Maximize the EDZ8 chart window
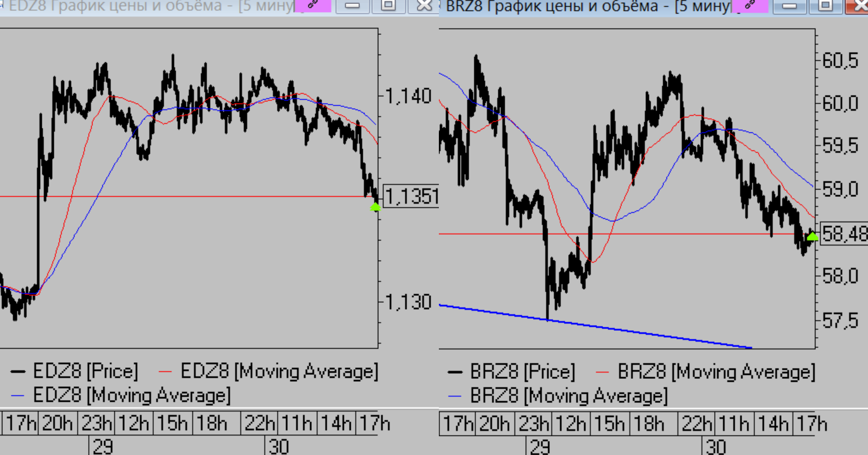This screenshot has height=455, width=868. coord(389,6)
